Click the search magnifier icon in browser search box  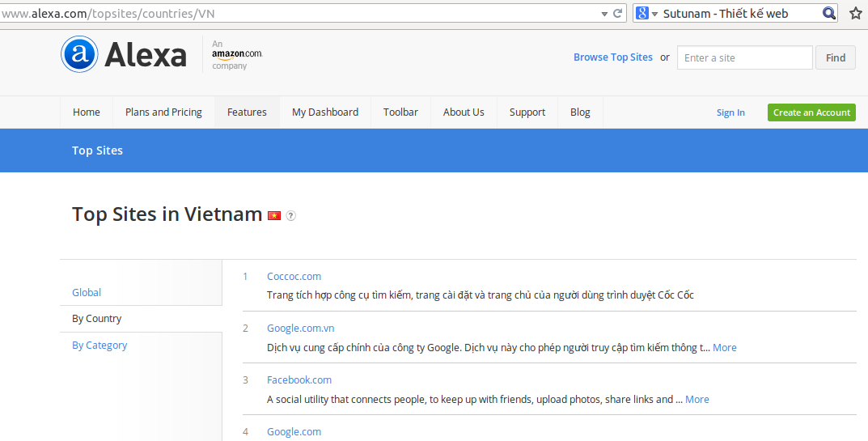(x=828, y=13)
